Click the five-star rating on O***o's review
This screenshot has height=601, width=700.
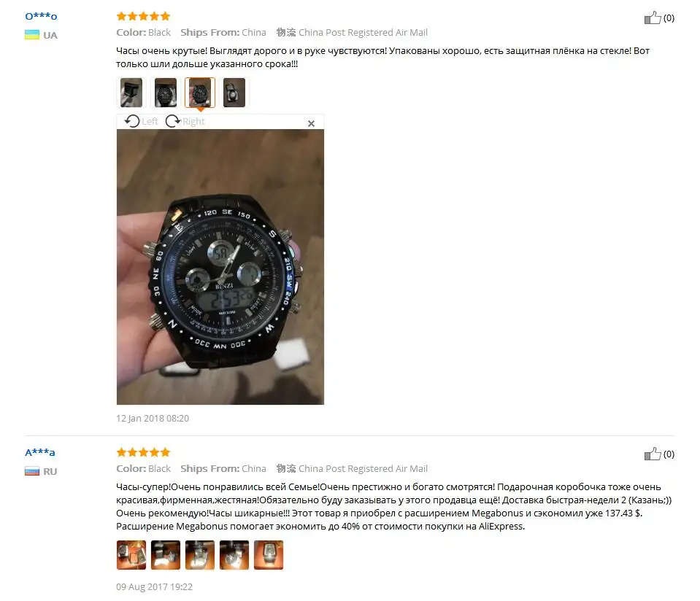click(143, 17)
